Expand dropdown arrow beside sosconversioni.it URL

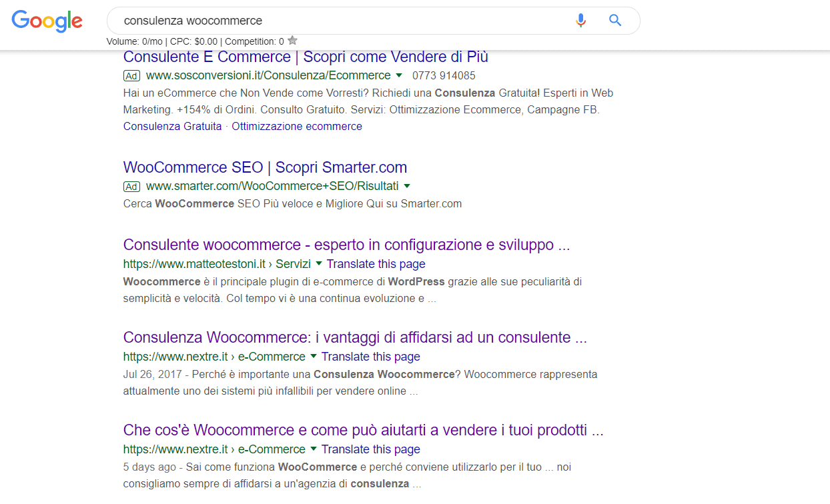(399, 75)
